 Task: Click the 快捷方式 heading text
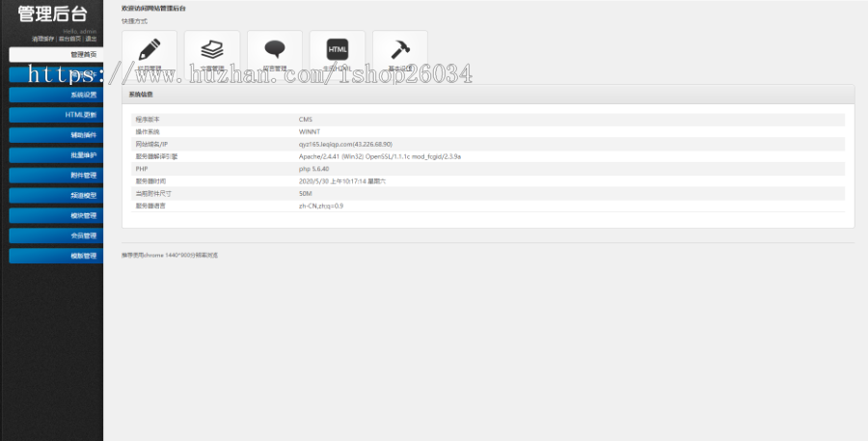134,21
